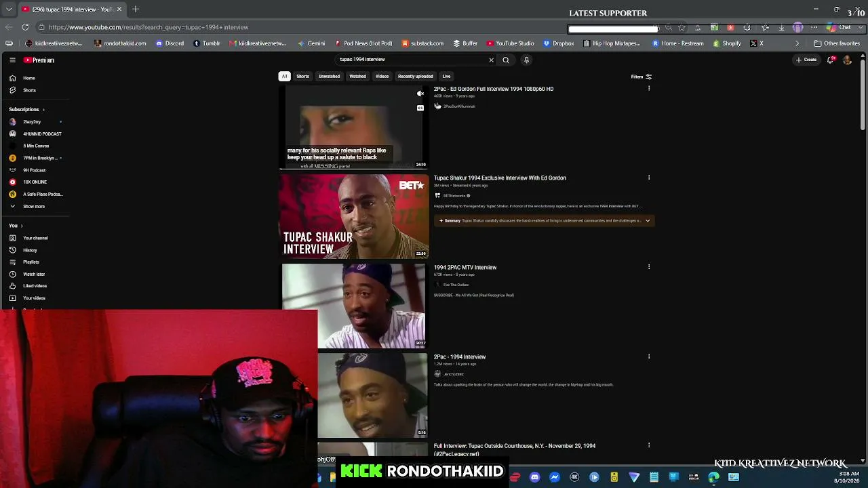
Task: Open the Other favorites folder
Action: click(837, 43)
